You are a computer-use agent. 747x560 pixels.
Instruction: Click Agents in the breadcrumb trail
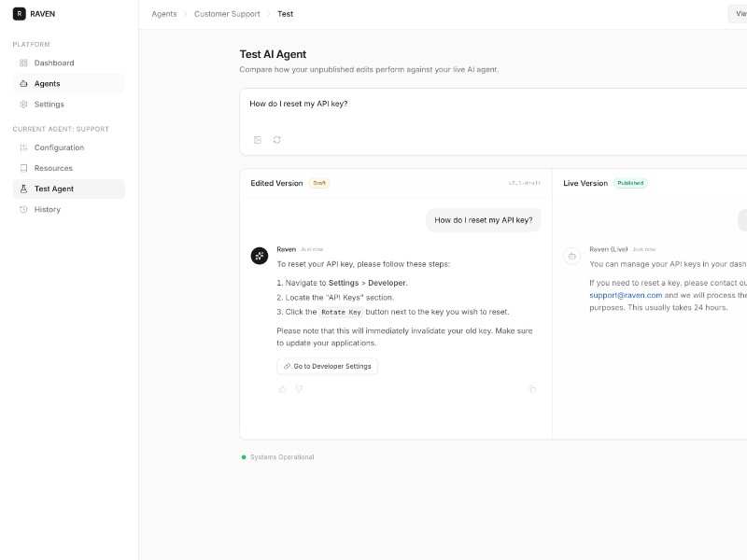pyautogui.click(x=163, y=13)
